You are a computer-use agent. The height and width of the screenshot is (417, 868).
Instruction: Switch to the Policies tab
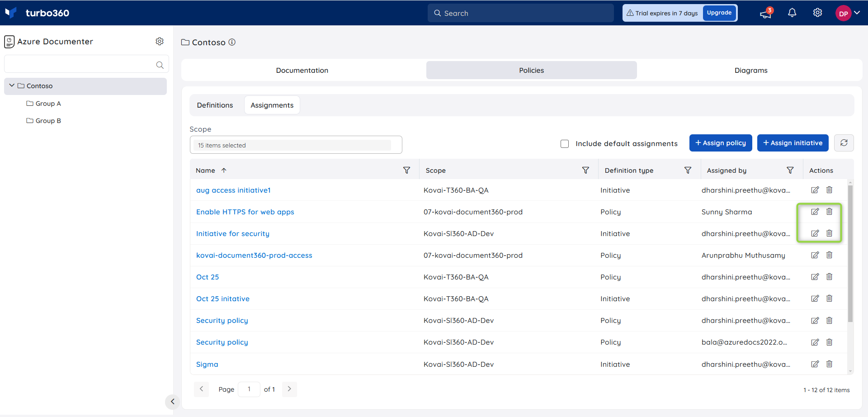(531, 70)
